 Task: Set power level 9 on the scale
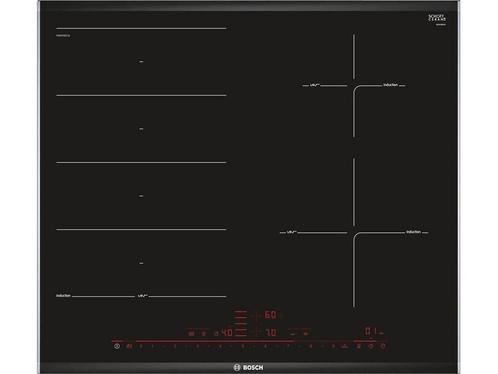pyautogui.click(x=333, y=346)
